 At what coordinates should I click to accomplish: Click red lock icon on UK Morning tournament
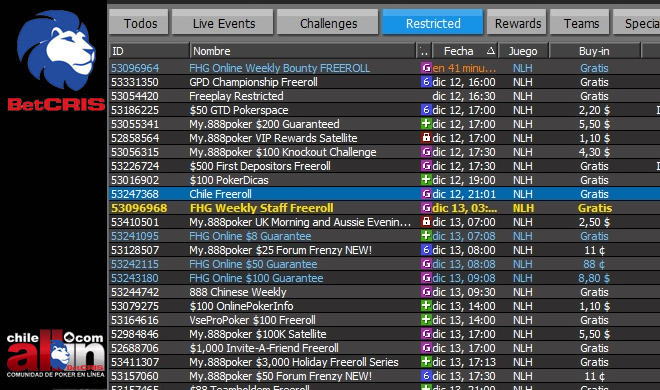(x=426, y=222)
